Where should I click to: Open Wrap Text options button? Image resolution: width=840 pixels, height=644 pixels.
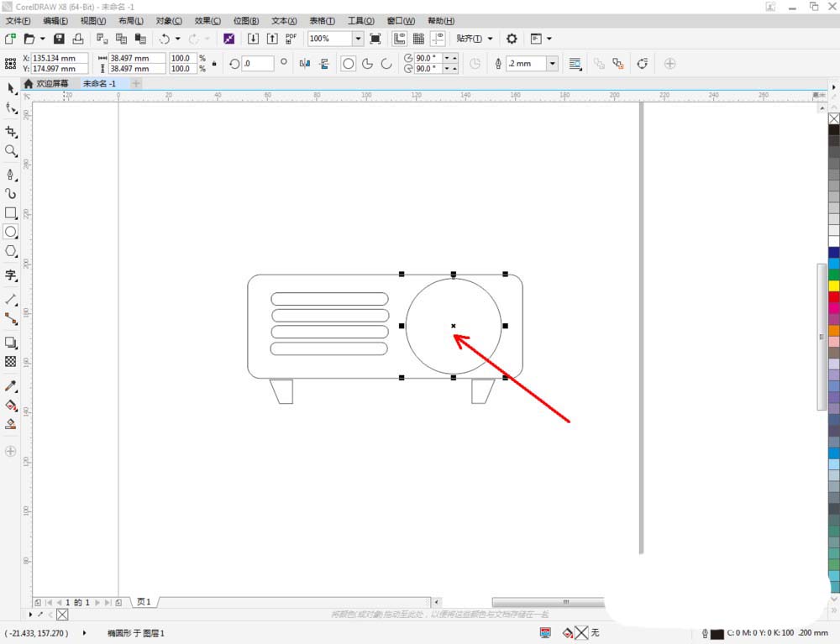[x=575, y=64]
